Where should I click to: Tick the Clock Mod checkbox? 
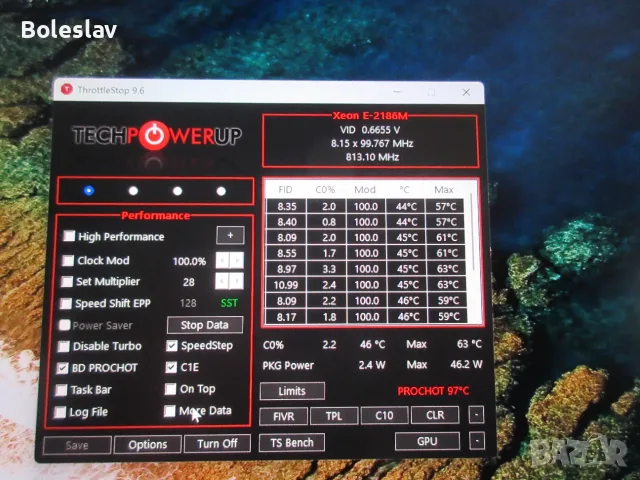68,260
